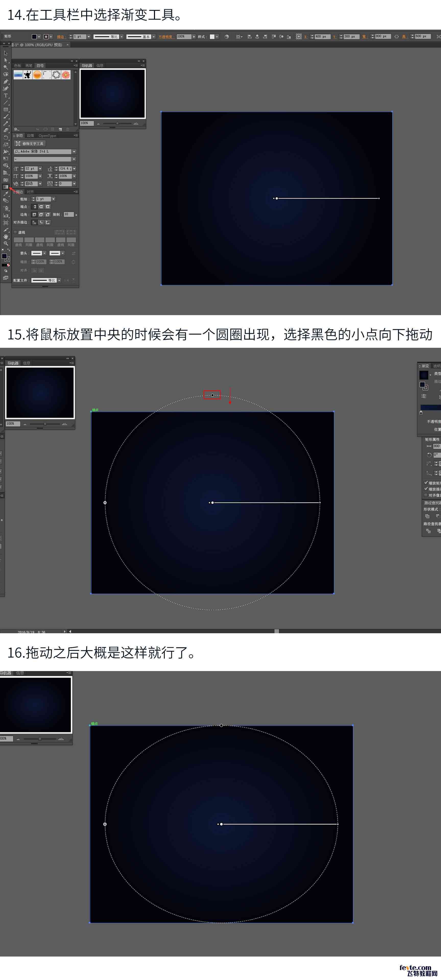Viewport: 441px width, 980px height.
Task: Switch to the 对齐 align tab
Action: click(x=30, y=192)
